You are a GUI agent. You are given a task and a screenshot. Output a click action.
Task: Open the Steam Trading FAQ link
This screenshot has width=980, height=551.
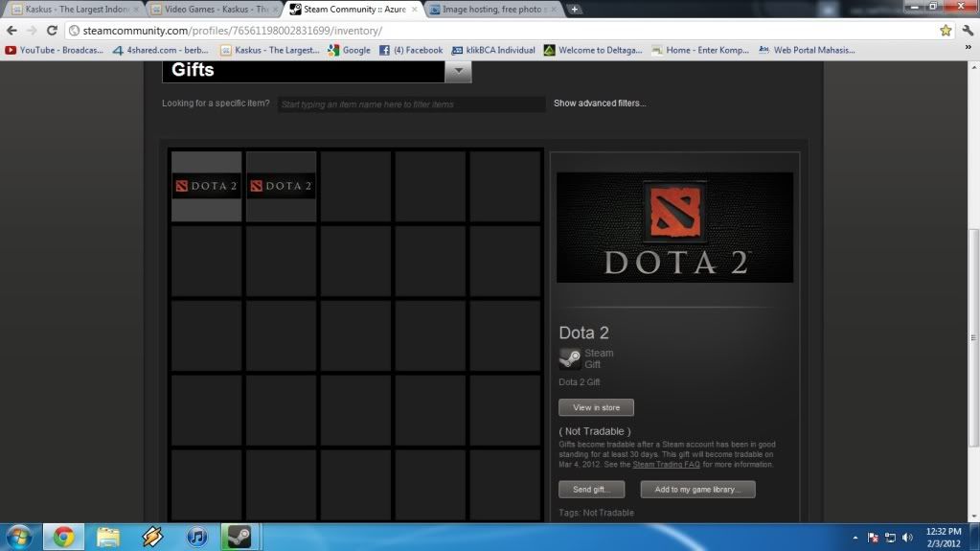666,465
